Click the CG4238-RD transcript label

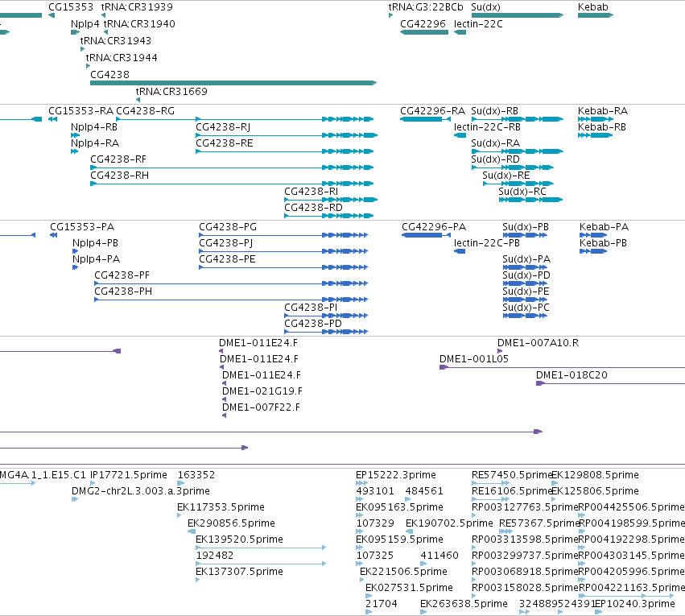click(x=314, y=208)
